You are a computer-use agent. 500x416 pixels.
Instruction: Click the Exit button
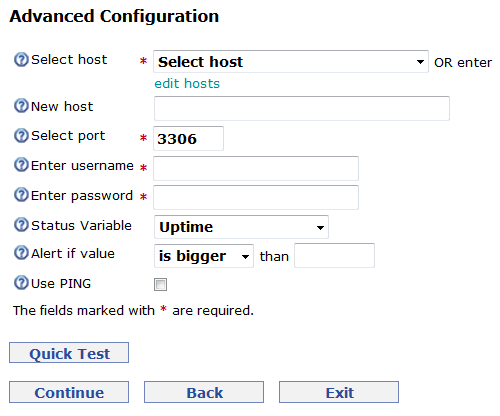click(339, 392)
